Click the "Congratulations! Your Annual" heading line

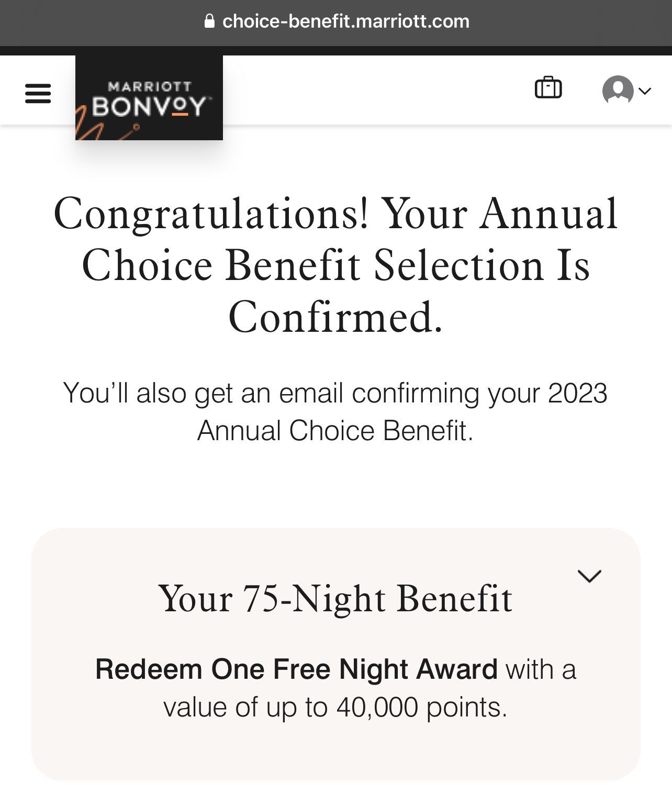pyautogui.click(x=336, y=214)
